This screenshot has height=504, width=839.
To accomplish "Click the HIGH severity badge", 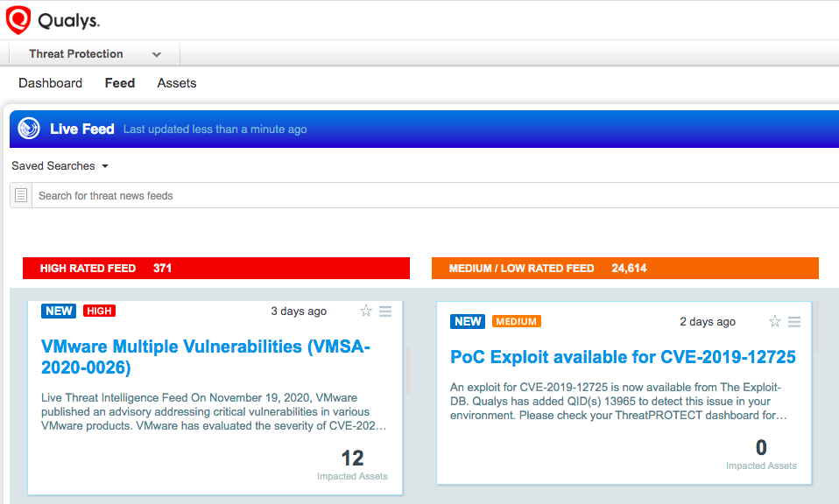I will (100, 311).
